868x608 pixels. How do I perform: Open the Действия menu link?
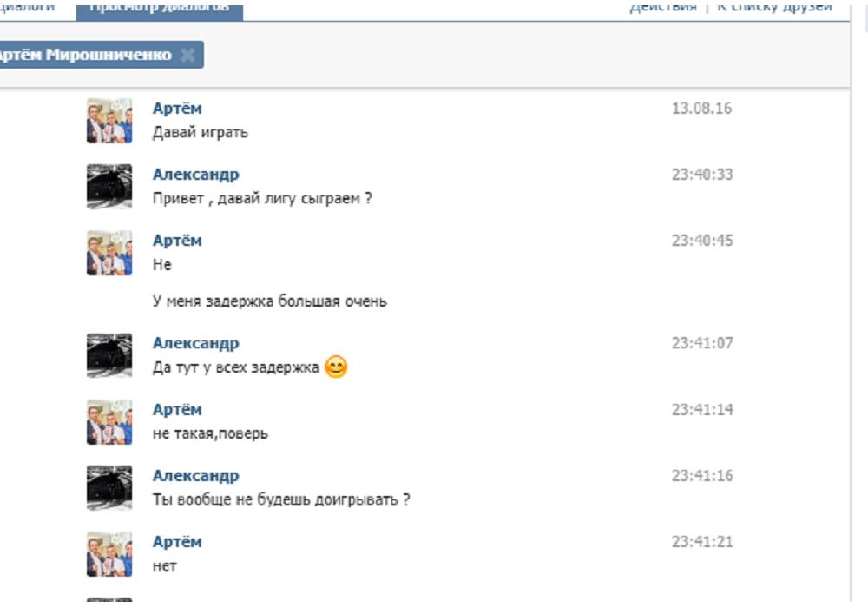(663, 7)
